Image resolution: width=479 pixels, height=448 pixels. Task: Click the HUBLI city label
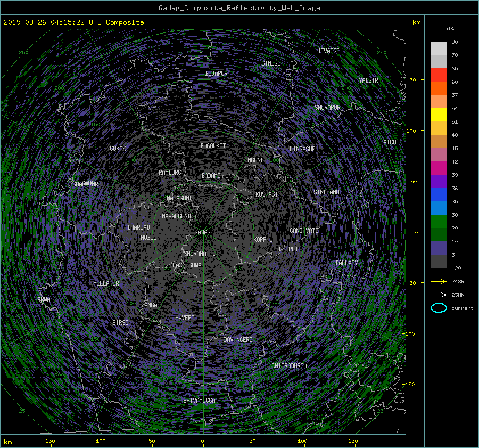point(148,238)
